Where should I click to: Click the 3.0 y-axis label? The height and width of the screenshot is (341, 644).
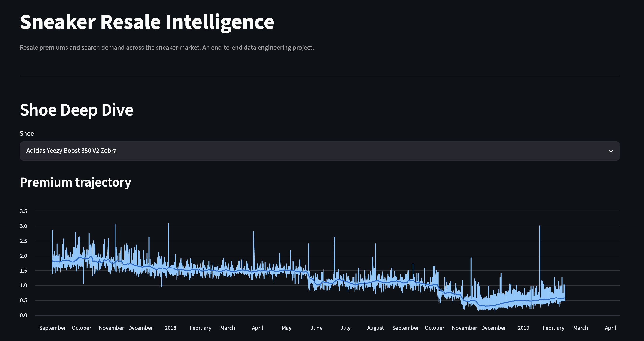click(24, 226)
